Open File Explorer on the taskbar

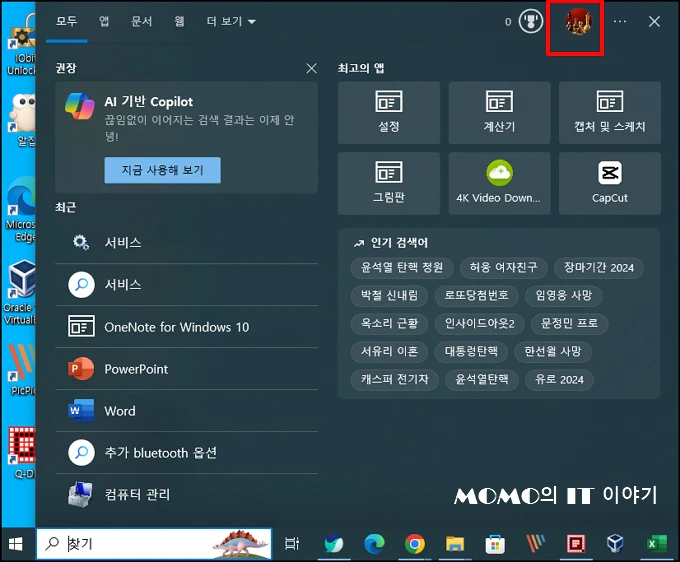click(x=455, y=544)
